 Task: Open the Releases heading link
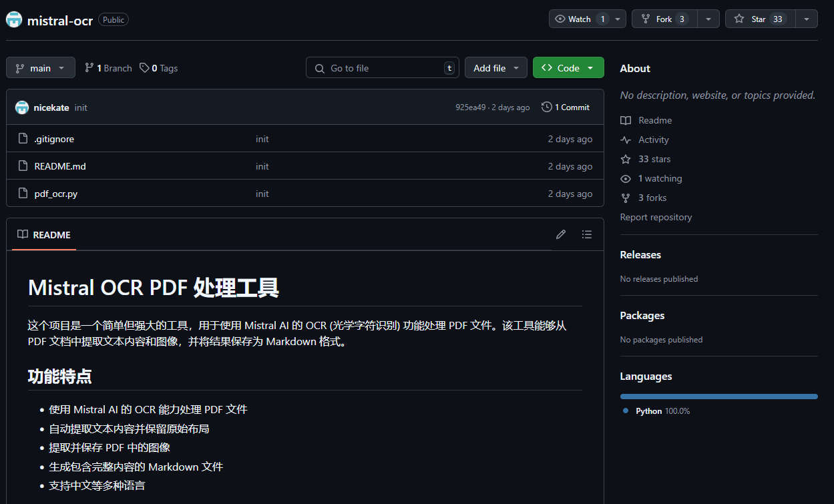point(640,254)
